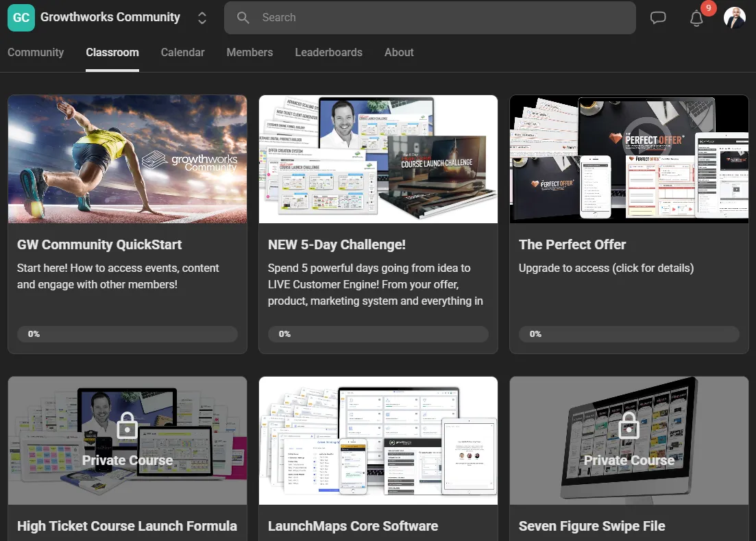Expand the community switcher arrows
This screenshot has height=541, width=756.
pos(202,18)
